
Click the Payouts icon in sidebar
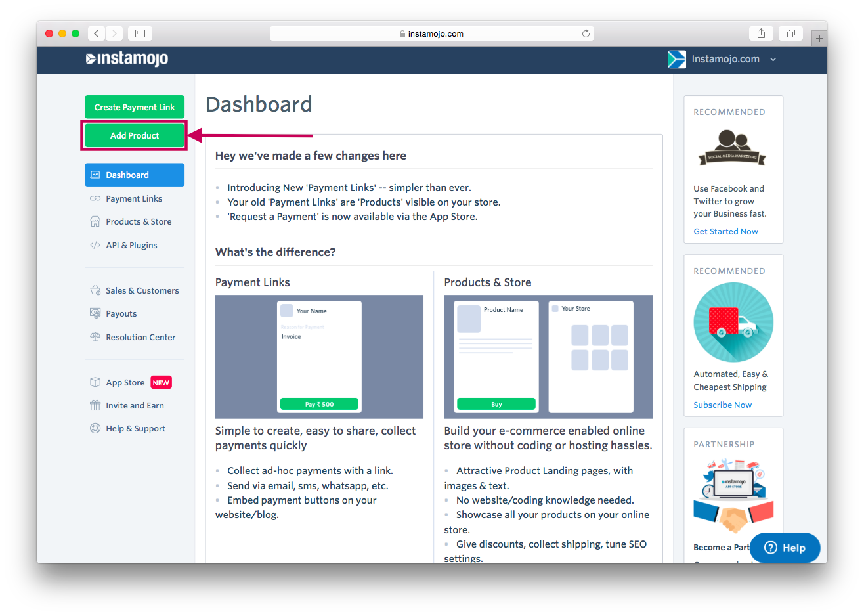95,313
